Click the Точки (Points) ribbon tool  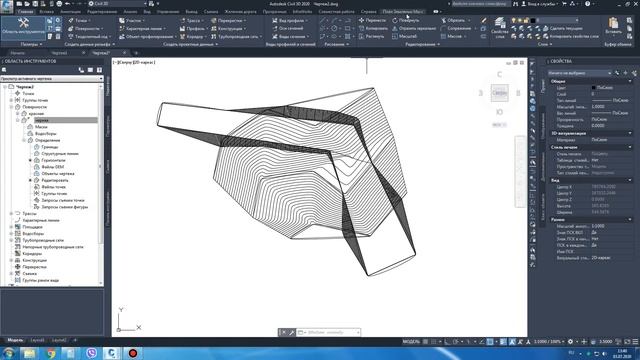(78, 20)
